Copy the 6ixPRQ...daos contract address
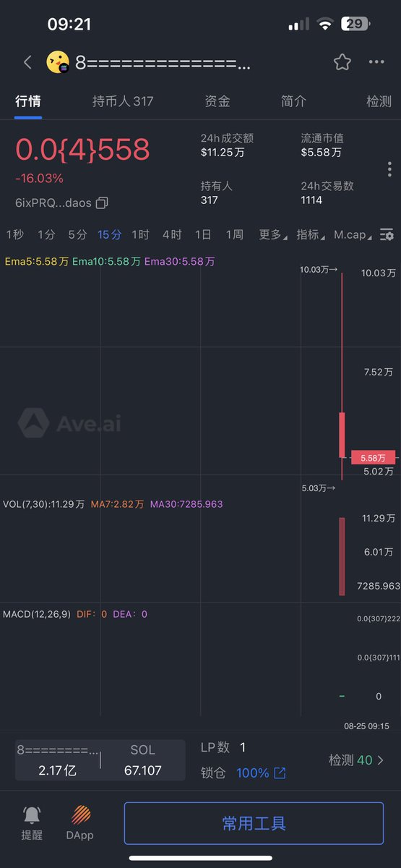This screenshot has height=868, width=401. click(102, 203)
